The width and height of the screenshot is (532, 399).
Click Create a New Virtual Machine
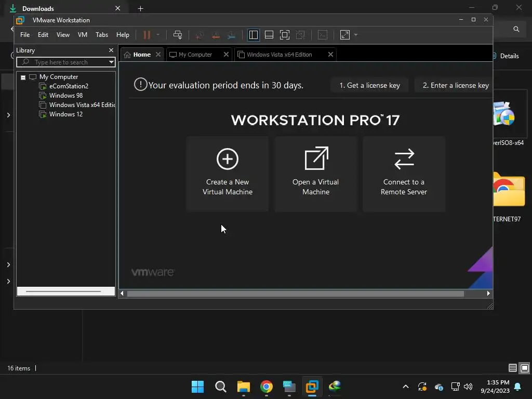tap(228, 174)
